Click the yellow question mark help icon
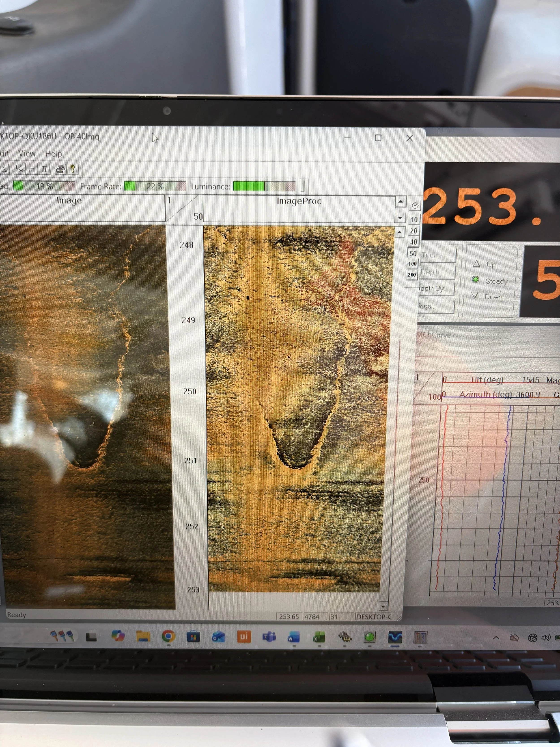The width and height of the screenshot is (560, 747). click(73, 169)
